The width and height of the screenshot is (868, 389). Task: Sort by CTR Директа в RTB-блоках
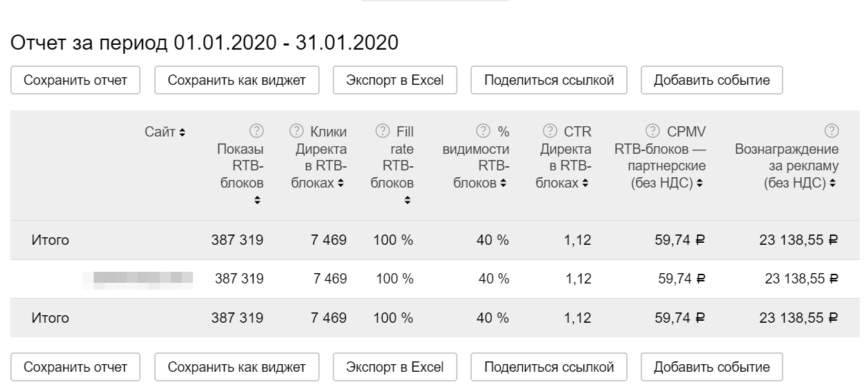(585, 184)
